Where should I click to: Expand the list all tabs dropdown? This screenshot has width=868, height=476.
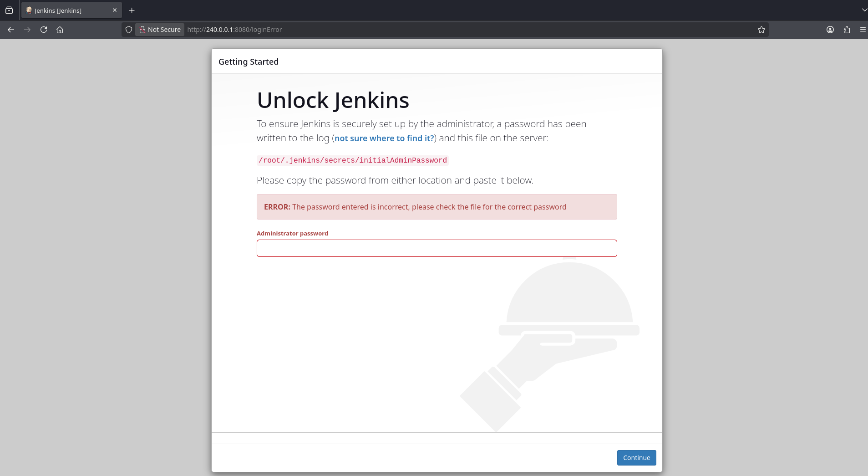864,10
